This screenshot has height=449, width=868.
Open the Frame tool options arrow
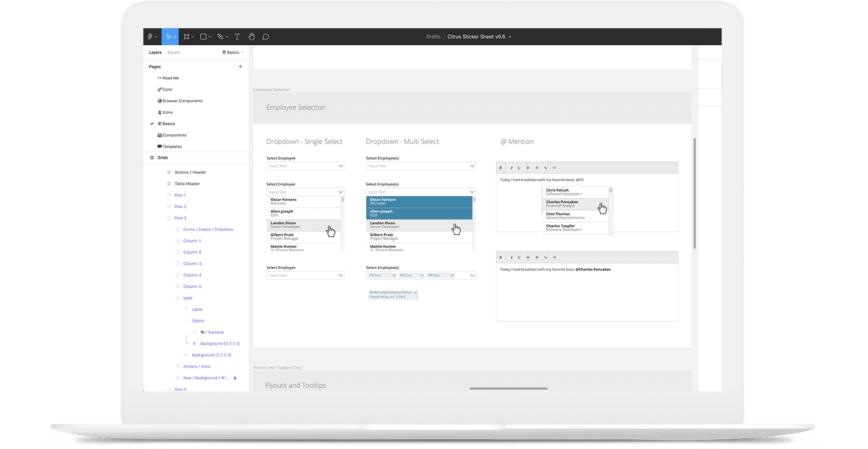(x=193, y=37)
